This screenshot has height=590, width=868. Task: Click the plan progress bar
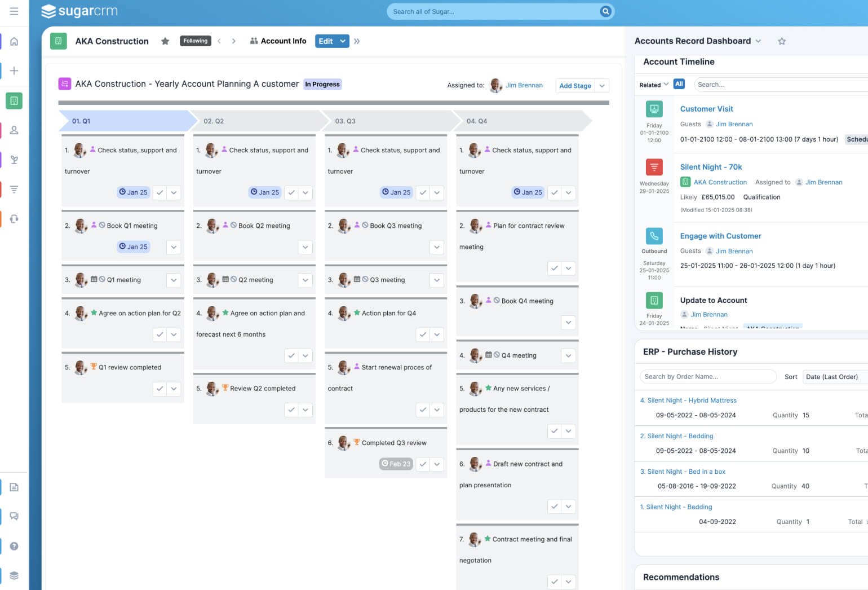point(334,103)
